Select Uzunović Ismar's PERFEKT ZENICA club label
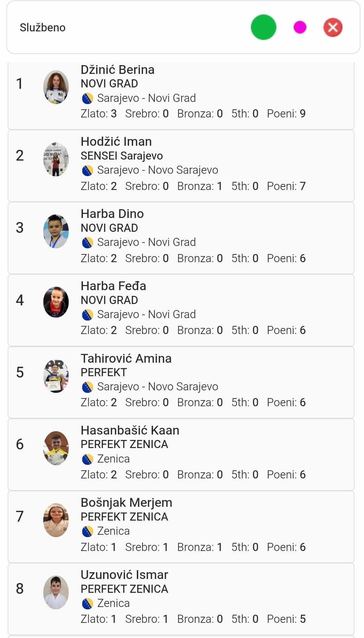The image size is (364, 638). point(124,589)
